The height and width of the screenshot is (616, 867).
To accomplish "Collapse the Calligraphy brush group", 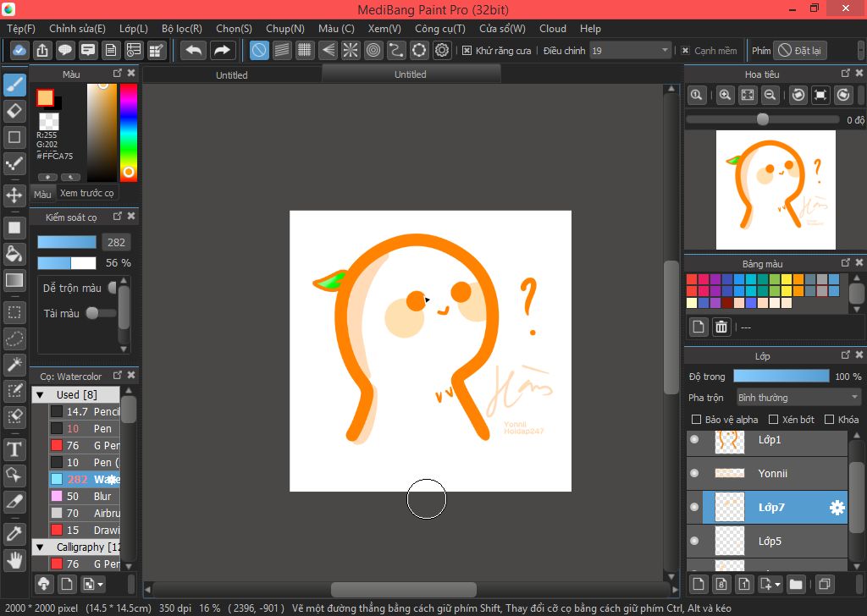I will [40, 547].
